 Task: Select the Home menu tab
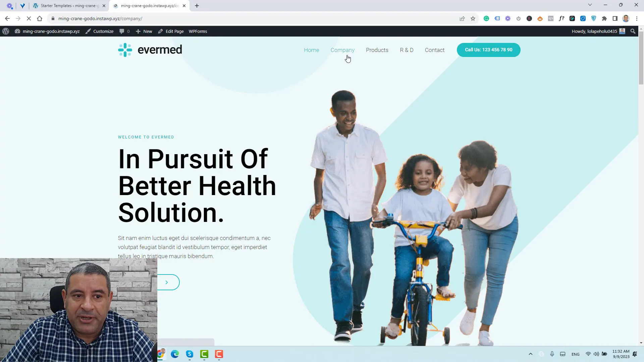click(x=311, y=50)
